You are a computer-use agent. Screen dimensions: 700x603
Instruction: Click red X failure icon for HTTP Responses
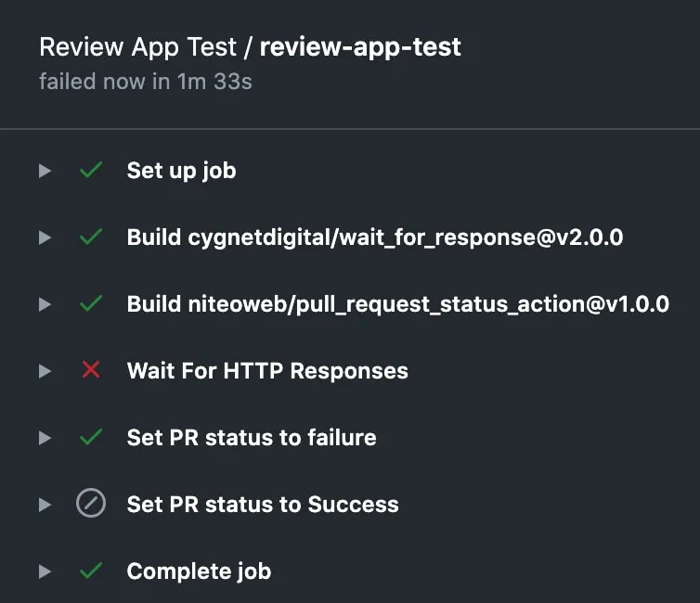[x=91, y=370]
